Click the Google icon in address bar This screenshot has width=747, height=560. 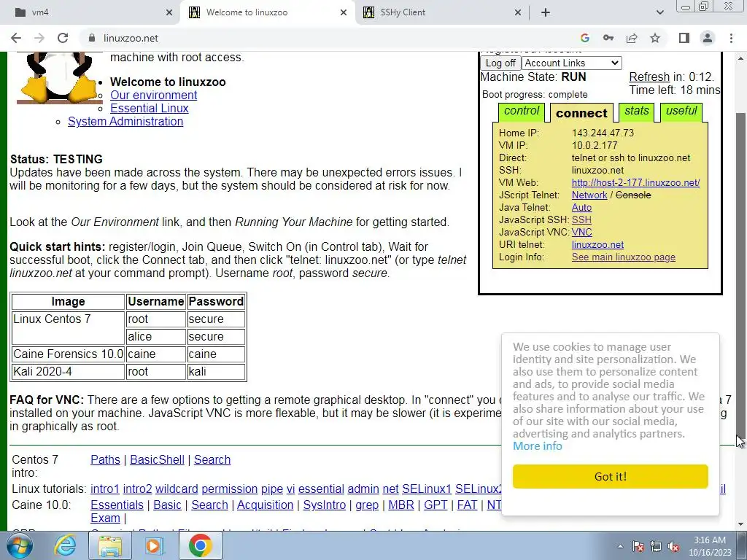pos(585,38)
